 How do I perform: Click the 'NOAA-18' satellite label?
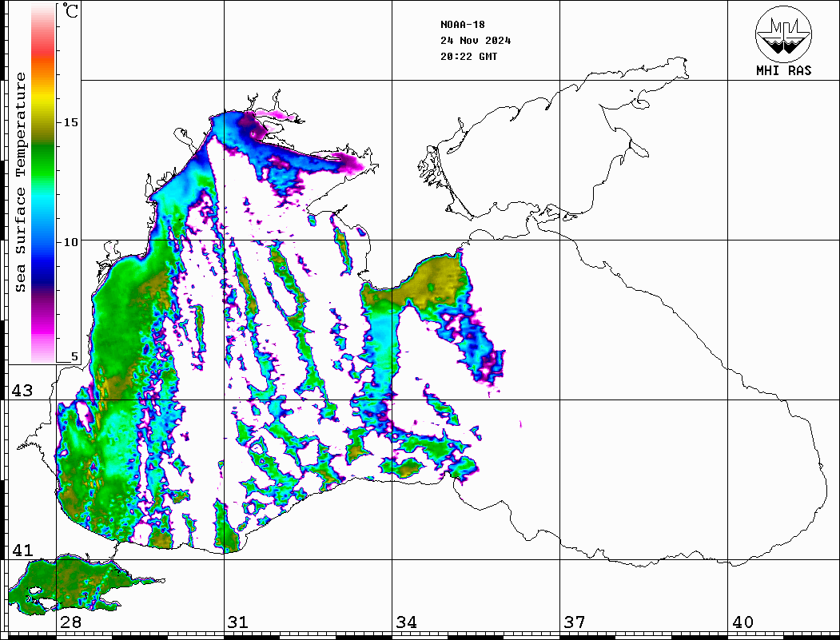(462, 25)
